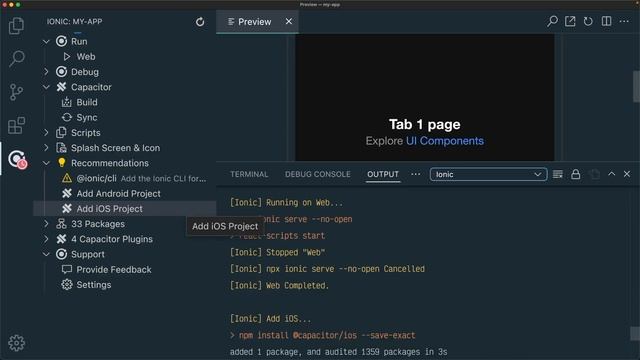Open the Explorer view in activity bar
Screen dimensions: 640x360
coord(16,26)
